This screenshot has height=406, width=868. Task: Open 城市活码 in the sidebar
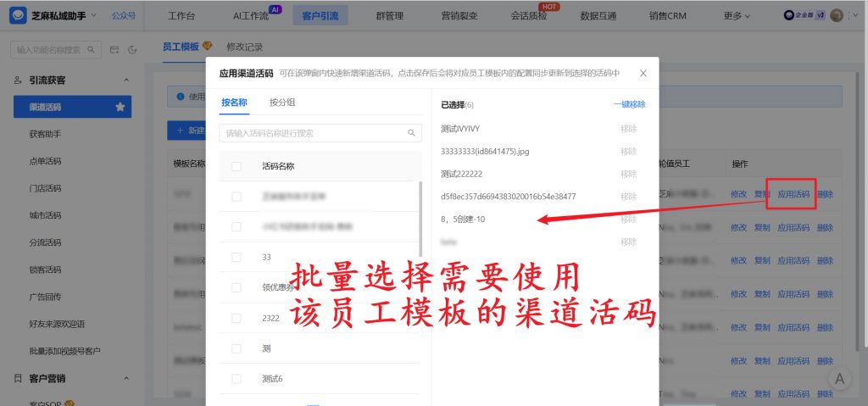tap(45, 215)
